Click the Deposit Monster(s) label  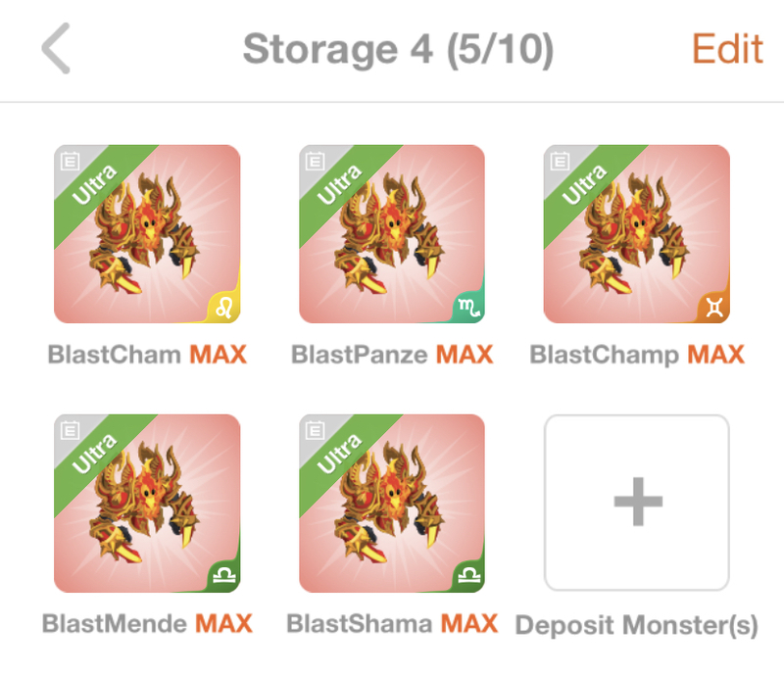click(636, 625)
